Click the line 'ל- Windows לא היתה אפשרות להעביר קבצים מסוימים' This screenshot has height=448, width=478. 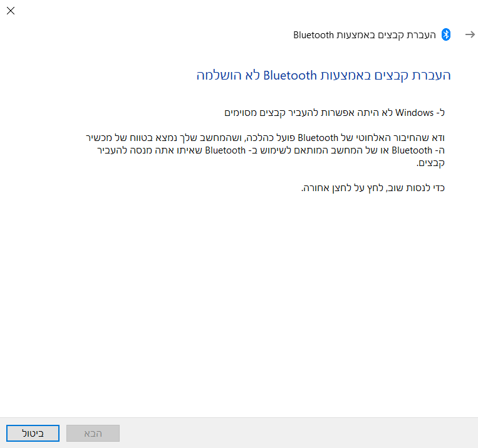(x=335, y=113)
